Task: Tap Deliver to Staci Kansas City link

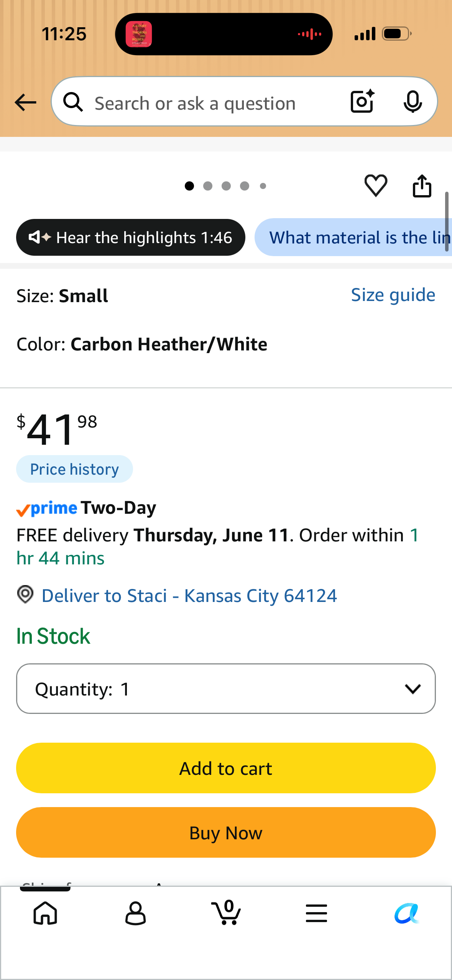Action: tap(189, 595)
